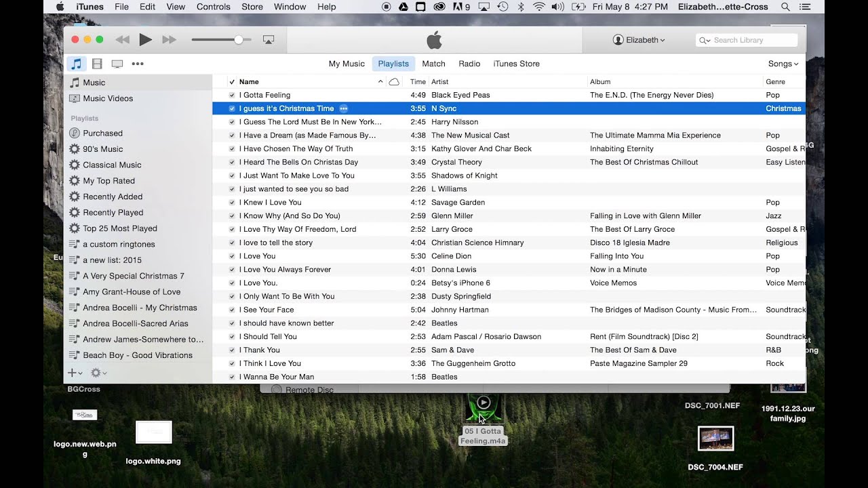
Task: Click the Classical Music gear icon
Action: [75, 165]
